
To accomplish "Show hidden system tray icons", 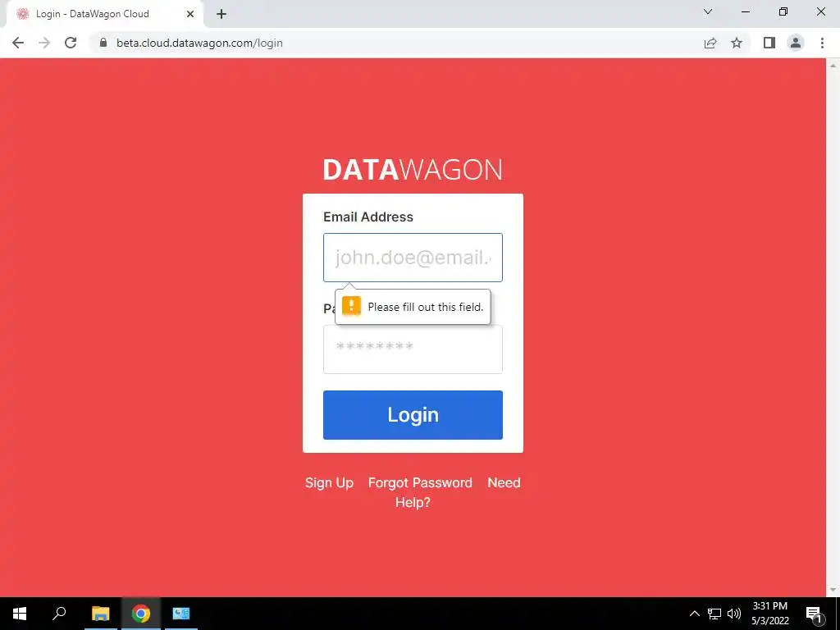I will point(694,614).
